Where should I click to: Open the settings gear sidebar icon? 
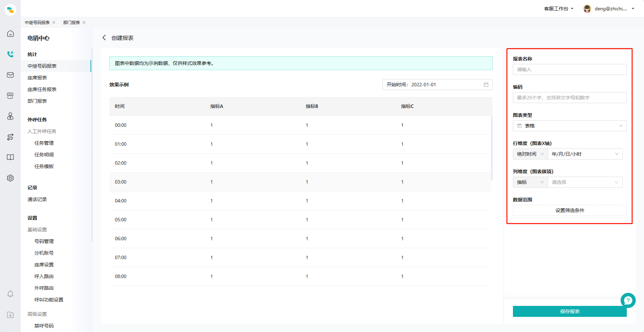tap(10, 178)
